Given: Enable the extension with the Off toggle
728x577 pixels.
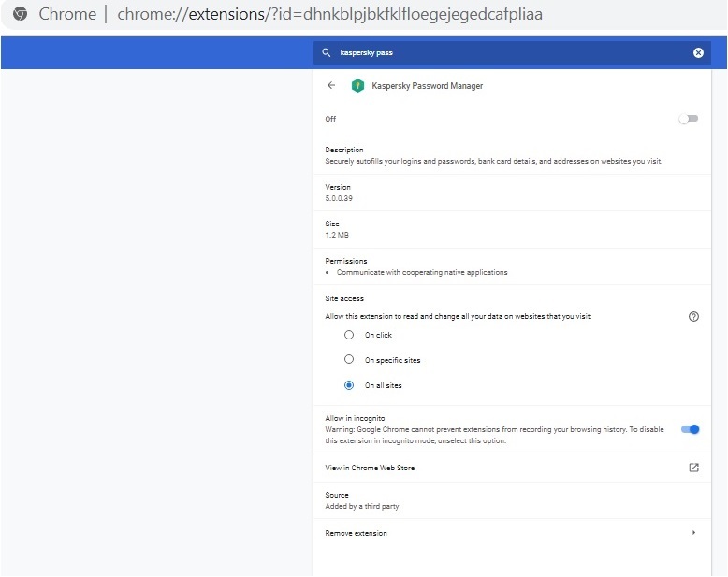Looking at the screenshot, I should tap(688, 119).
